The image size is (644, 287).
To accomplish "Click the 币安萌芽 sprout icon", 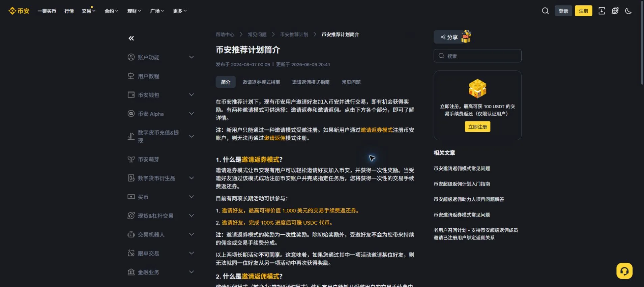I will (131, 159).
